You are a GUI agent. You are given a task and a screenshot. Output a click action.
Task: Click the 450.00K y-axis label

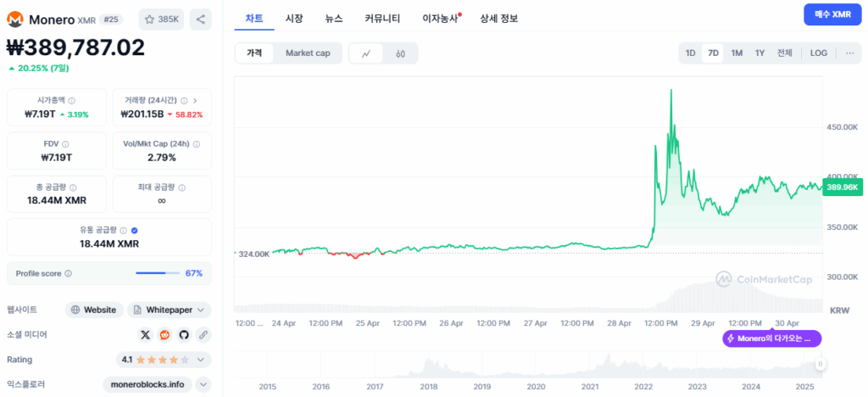[x=842, y=126]
